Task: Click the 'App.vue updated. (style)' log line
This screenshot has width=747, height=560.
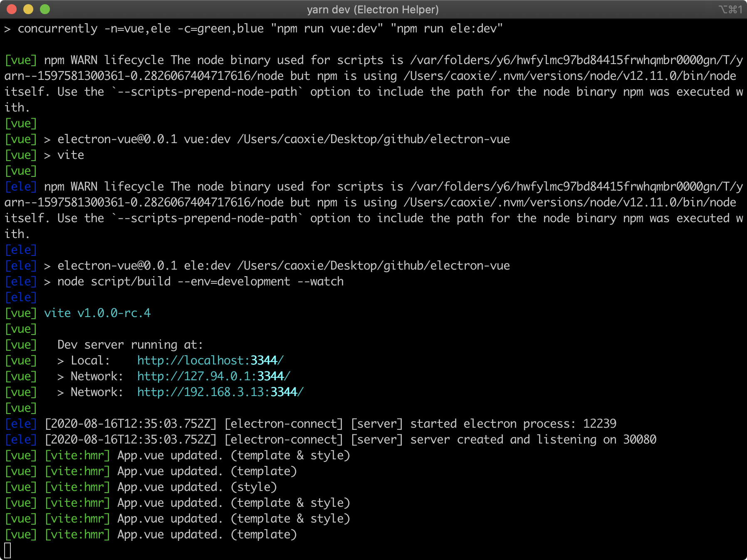Action: (x=197, y=487)
